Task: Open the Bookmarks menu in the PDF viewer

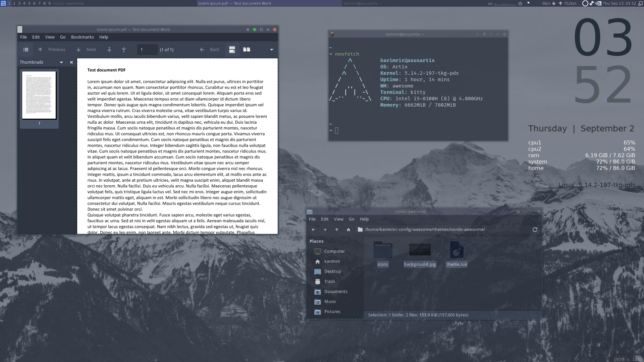Action: click(82, 37)
